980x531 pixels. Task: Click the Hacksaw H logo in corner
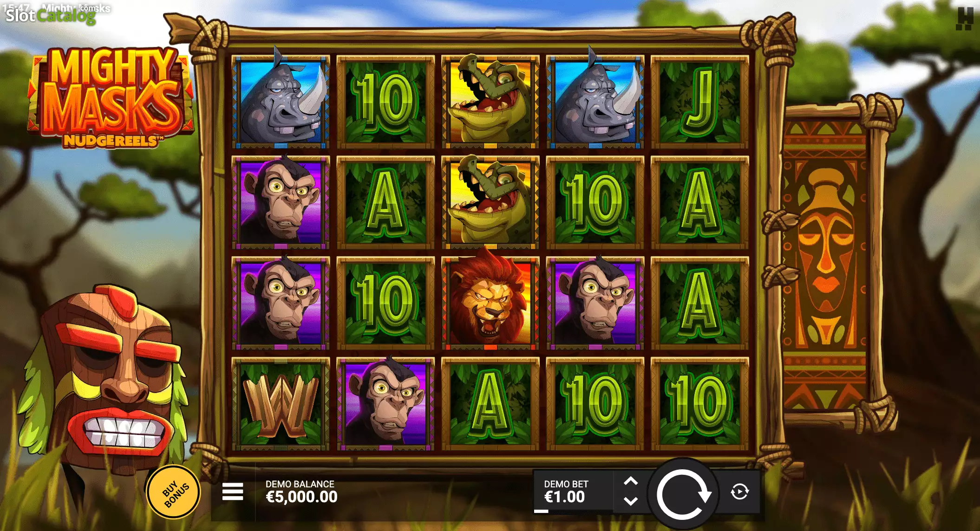pos(964,19)
